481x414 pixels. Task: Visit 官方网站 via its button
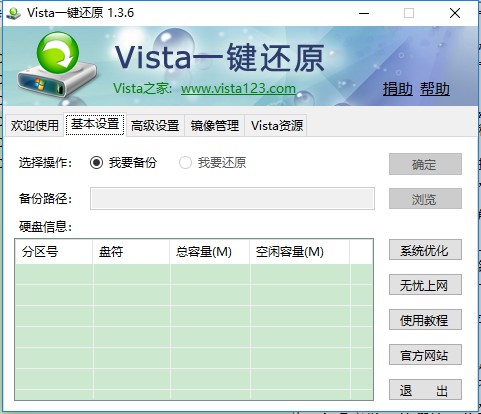425,355
